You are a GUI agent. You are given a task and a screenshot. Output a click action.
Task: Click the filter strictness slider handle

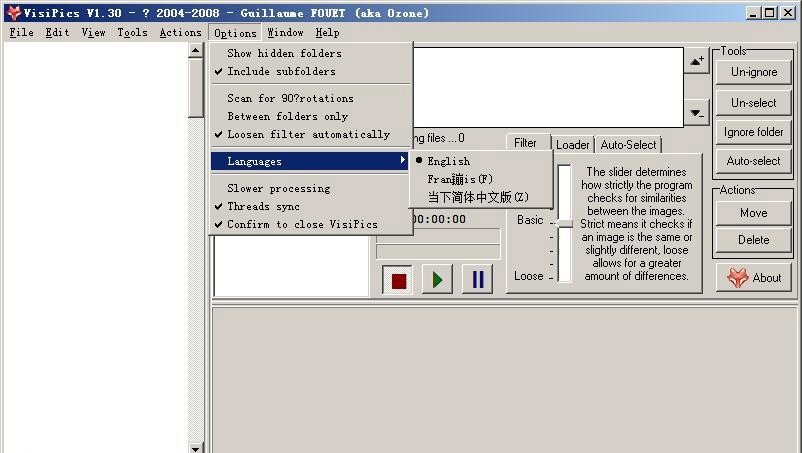point(565,223)
